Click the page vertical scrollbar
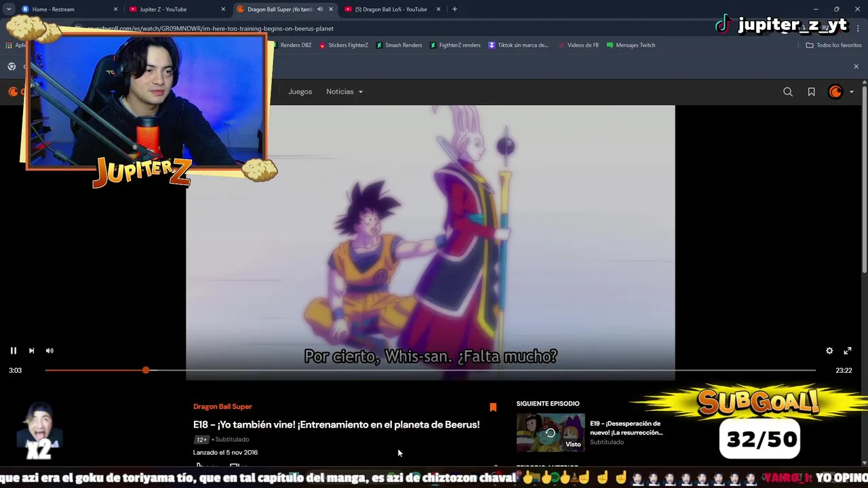This screenshot has width=868, height=488. click(x=865, y=180)
